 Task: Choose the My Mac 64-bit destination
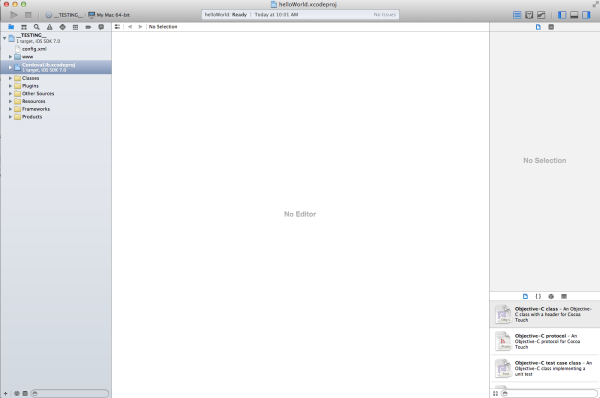click(x=109, y=15)
